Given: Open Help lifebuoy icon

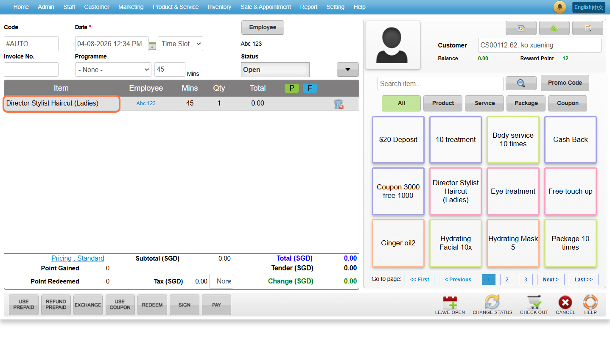Looking at the screenshot, I should [590, 305].
